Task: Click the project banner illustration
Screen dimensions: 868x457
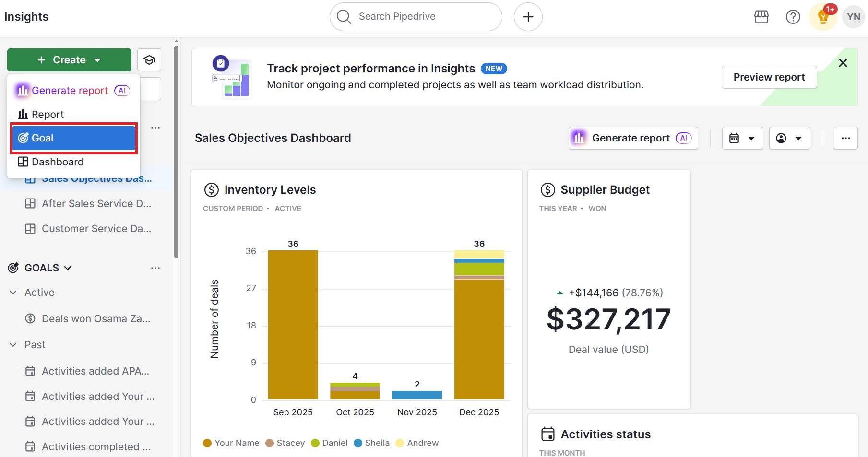Action: [x=232, y=77]
